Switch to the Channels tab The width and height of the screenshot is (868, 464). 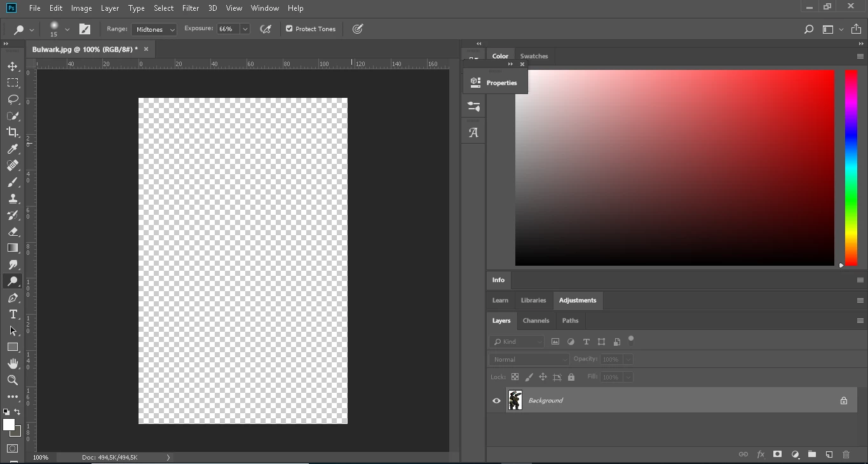tap(536, 321)
